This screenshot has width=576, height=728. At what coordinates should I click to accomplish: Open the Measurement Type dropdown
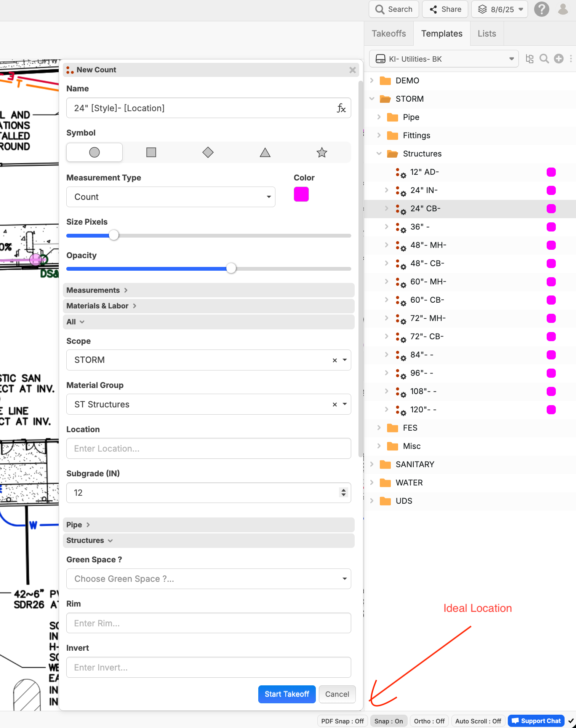tap(171, 197)
